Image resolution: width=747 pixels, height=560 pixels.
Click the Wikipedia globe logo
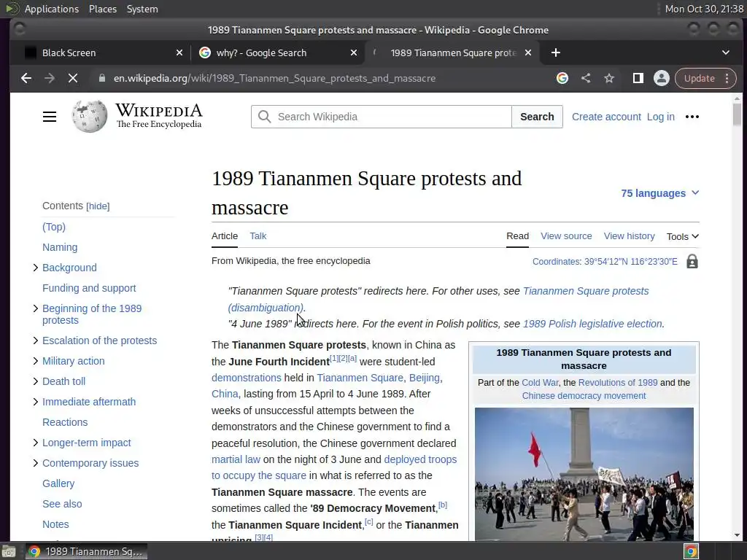tap(90, 116)
